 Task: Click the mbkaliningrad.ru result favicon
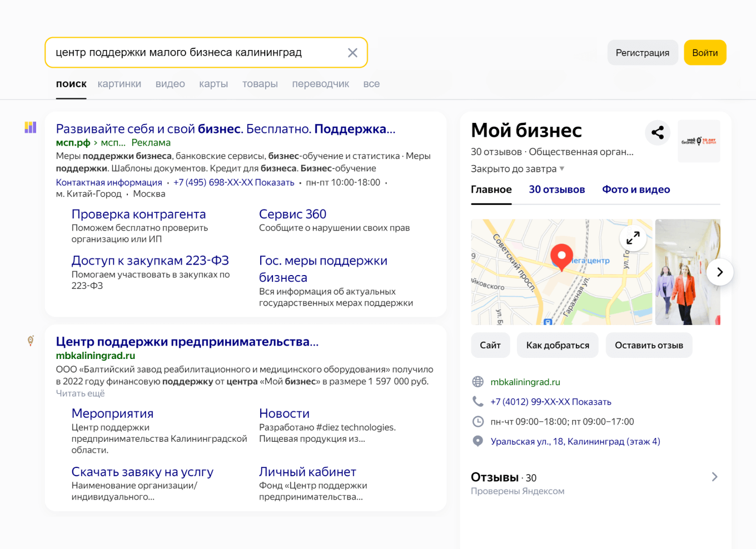(31, 341)
